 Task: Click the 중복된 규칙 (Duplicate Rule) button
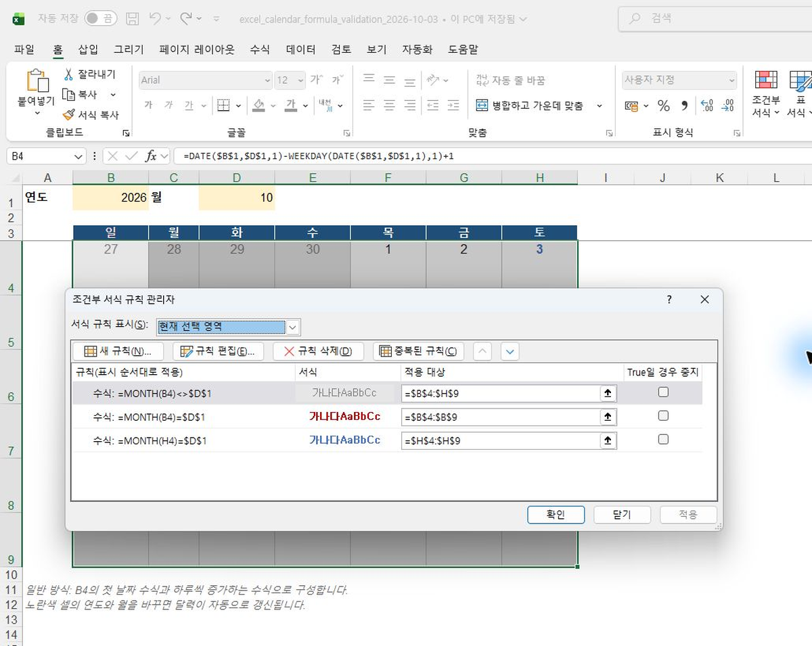click(x=419, y=351)
